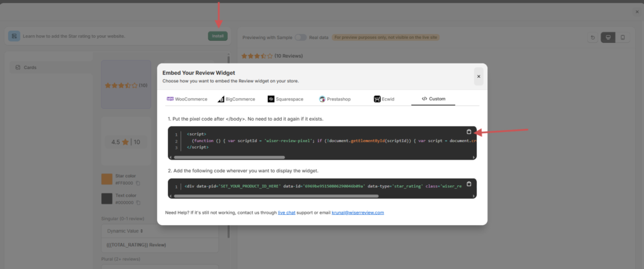Image resolution: width=644 pixels, height=269 pixels.
Task: Click the krunal@wiserreview.com email link
Action: point(358,212)
